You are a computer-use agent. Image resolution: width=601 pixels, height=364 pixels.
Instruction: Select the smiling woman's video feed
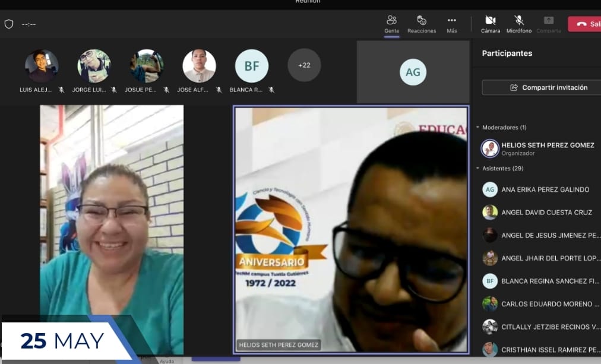(112, 230)
